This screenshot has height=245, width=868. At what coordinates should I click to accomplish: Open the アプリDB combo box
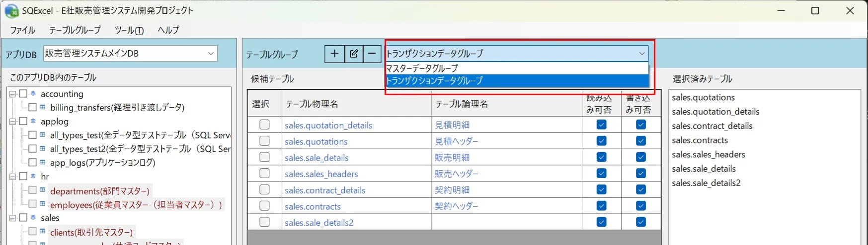[130, 53]
